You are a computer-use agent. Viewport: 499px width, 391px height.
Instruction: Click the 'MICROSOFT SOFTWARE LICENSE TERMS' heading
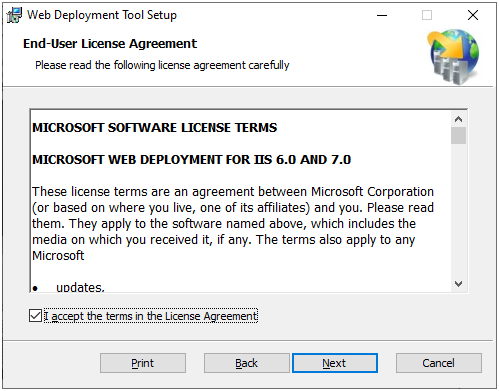[x=155, y=128]
